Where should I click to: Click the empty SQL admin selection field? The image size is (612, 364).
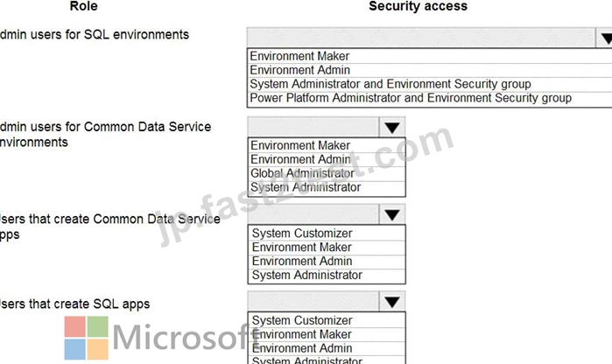point(421,38)
